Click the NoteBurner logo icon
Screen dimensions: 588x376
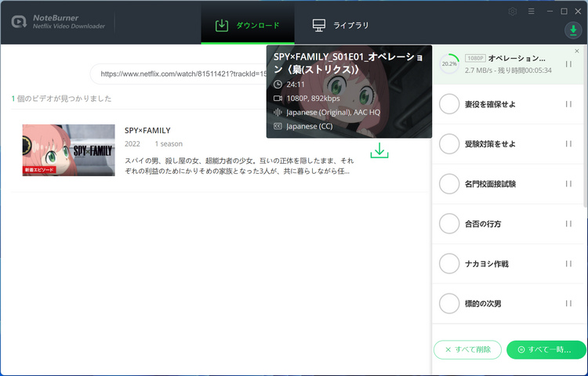point(19,22)
